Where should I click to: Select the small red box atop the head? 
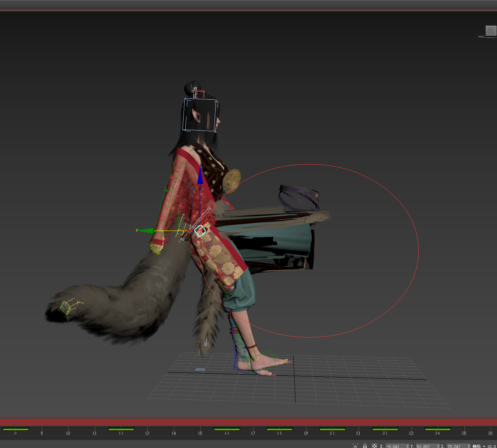coord(200,94)
